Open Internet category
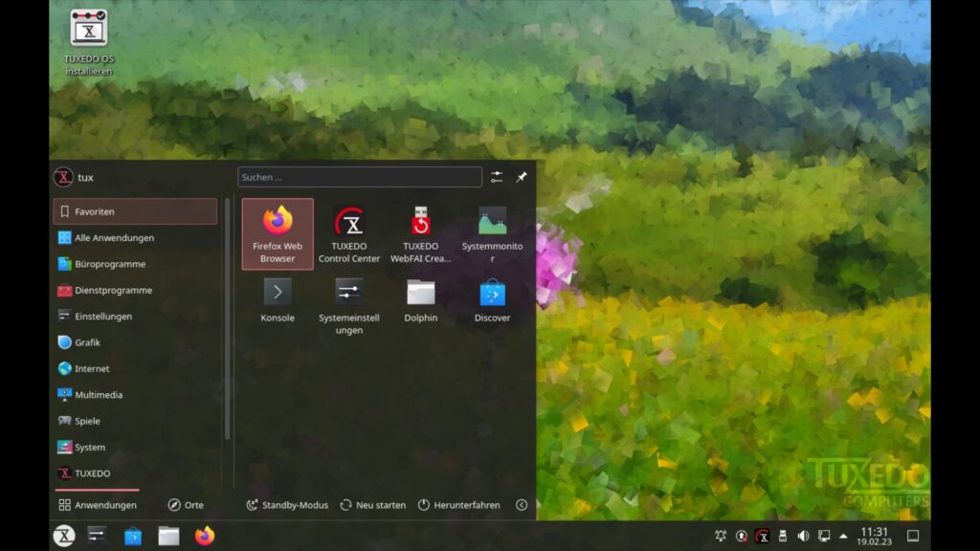Screen dimensions: 980x551 pyautogui.click(x=135, y=369)
